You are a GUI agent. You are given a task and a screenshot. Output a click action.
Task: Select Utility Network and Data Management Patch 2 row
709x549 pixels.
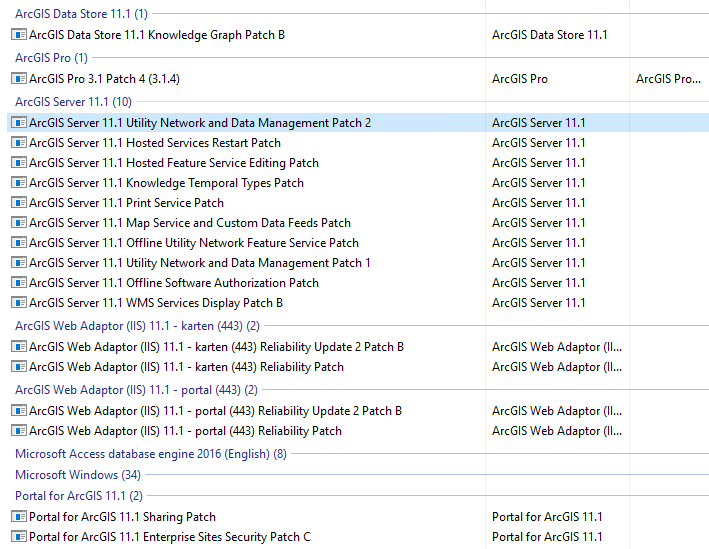coord(200,123)
